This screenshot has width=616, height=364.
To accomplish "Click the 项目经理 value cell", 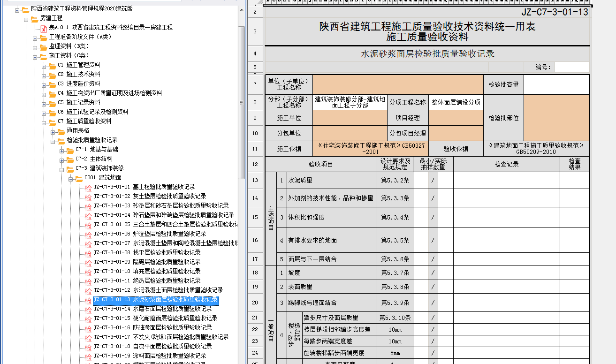I will tap(456, 118).
